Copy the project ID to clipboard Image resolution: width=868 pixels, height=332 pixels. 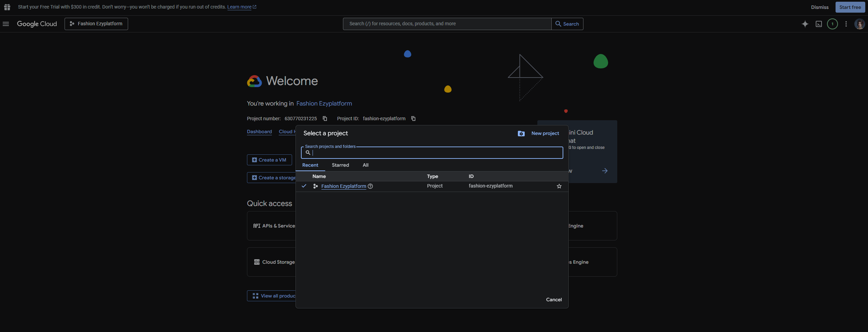pyautogui.click(x=413, y=119)
